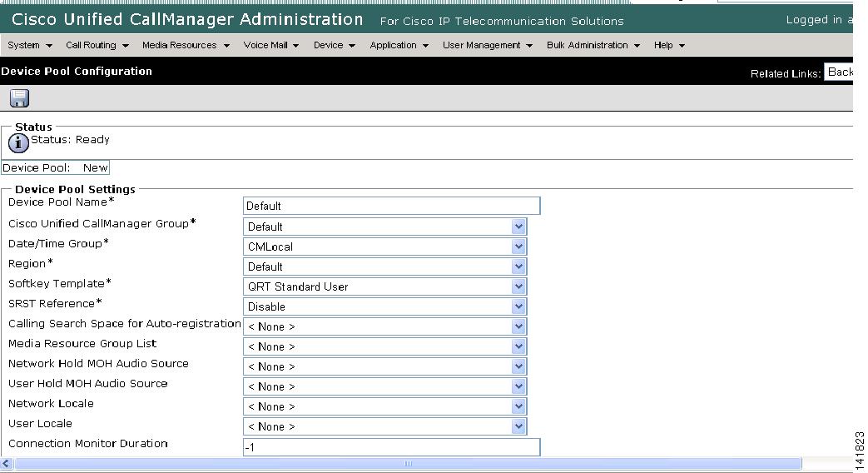Open the System menu
The width and height of the screenshot is (868, 473).
(x=30, y=46)
